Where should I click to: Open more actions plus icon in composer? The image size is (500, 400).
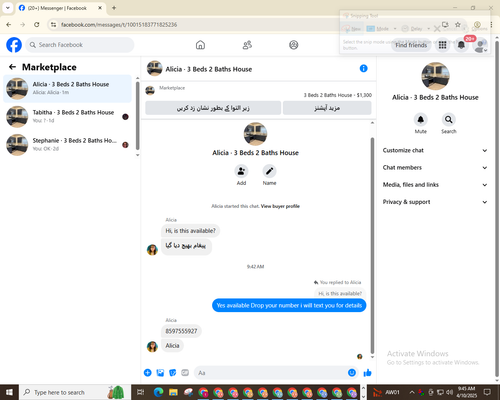pos(148,373)
